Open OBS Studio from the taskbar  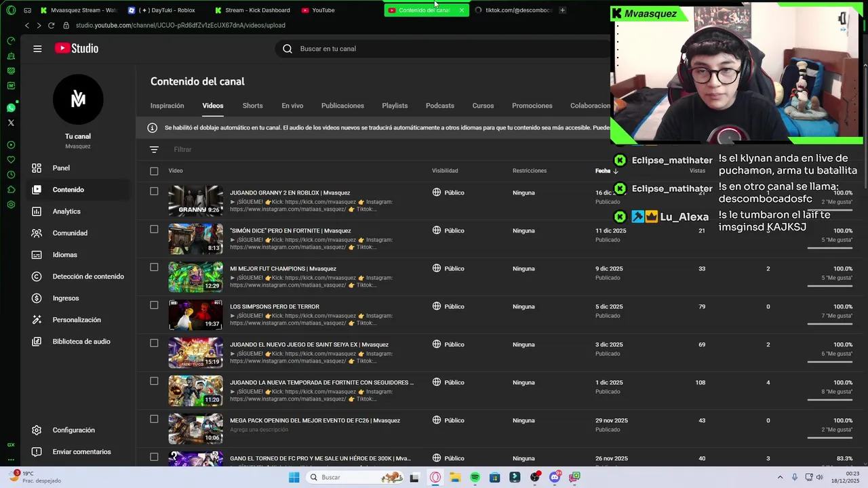535,477
